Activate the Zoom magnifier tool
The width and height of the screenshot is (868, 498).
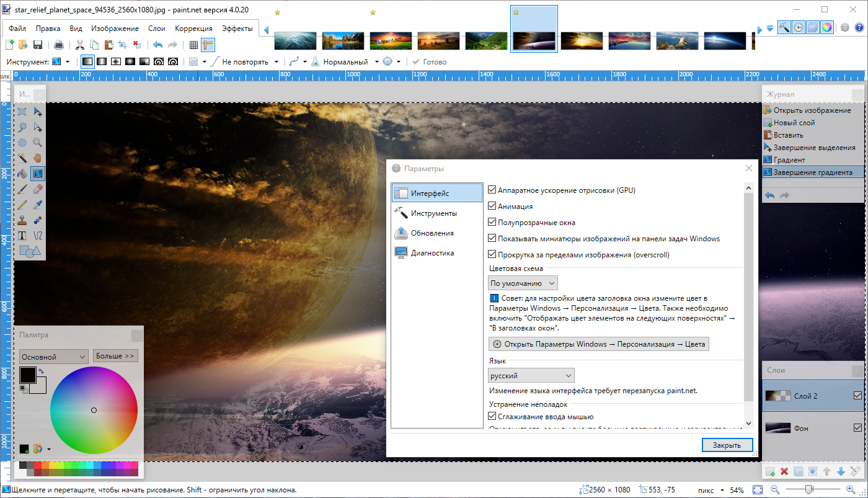38,143
